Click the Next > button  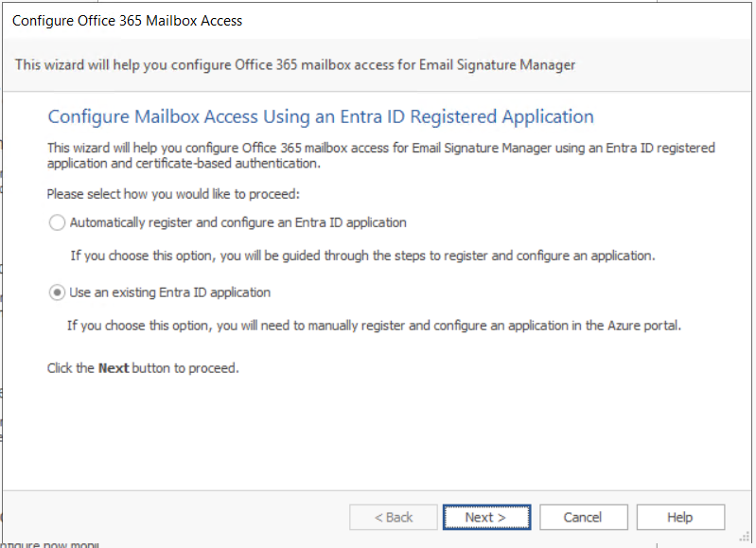point(486,517)
